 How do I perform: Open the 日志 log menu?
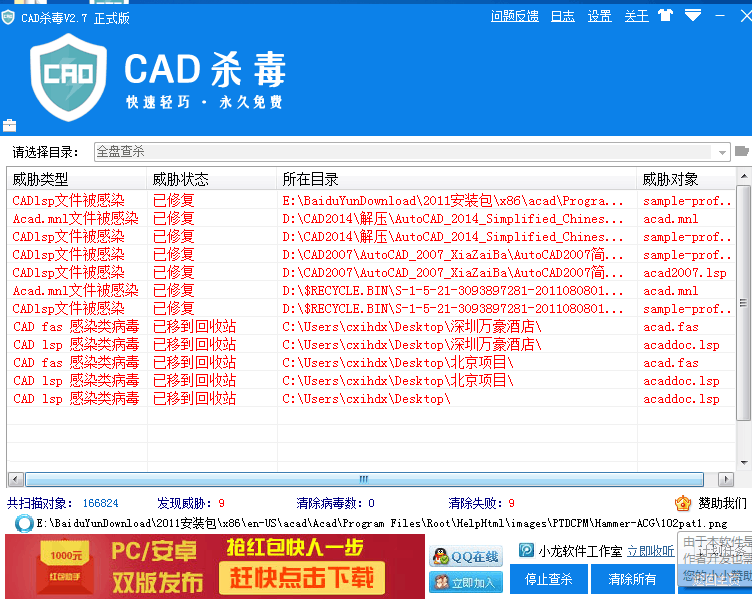pos(562,16)
